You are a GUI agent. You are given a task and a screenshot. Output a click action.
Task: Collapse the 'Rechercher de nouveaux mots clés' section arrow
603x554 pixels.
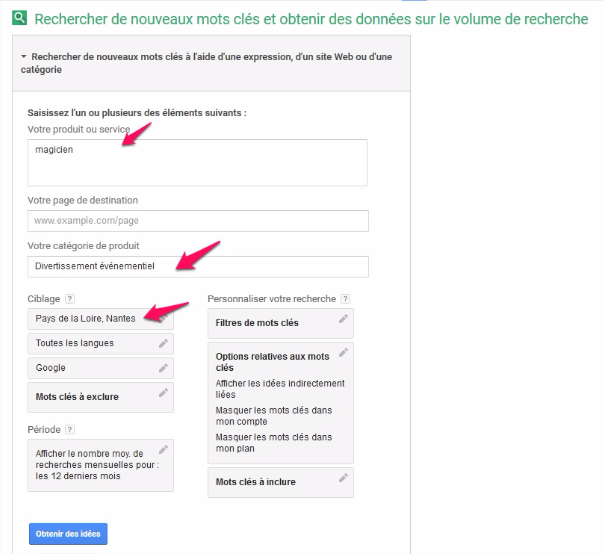point(24,57)
